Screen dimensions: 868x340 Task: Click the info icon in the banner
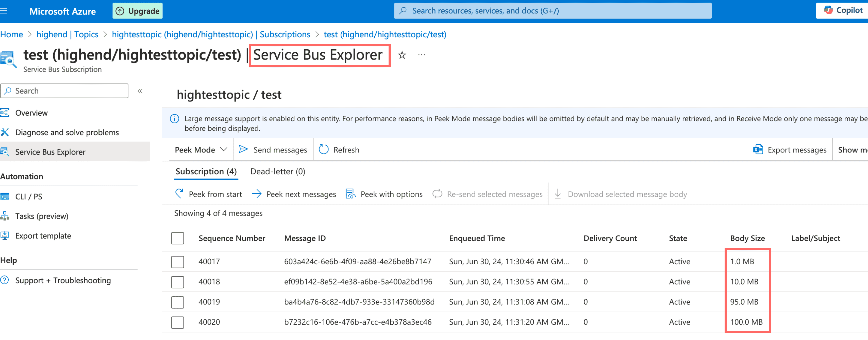click(175, 119)
